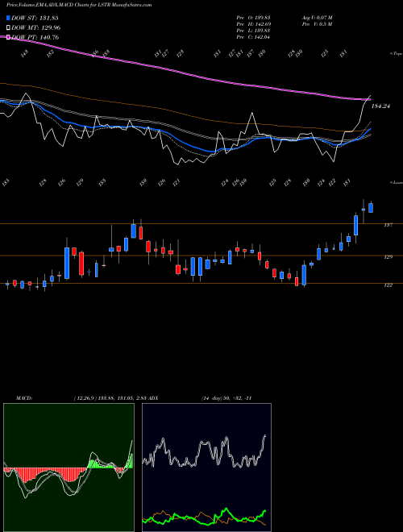Open the green MACD histogram panel
Screen dimensions: 403x532
69,468
